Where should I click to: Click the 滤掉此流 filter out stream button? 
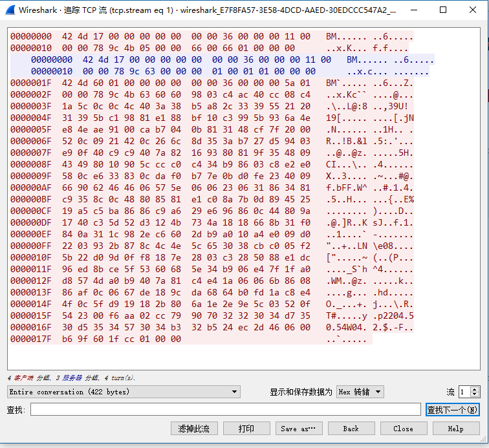click(x=194, y=429)
